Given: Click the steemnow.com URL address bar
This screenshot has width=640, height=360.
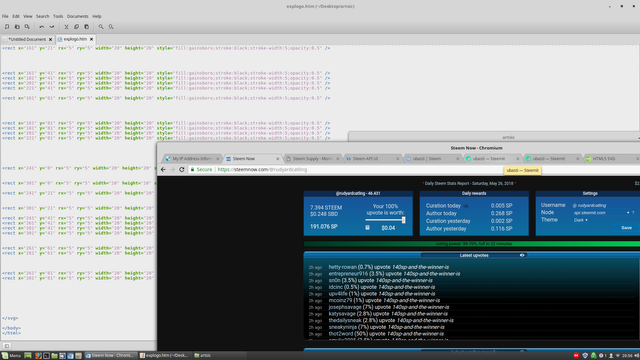Looking at the screenshot, I should click(x=262, y=169).
